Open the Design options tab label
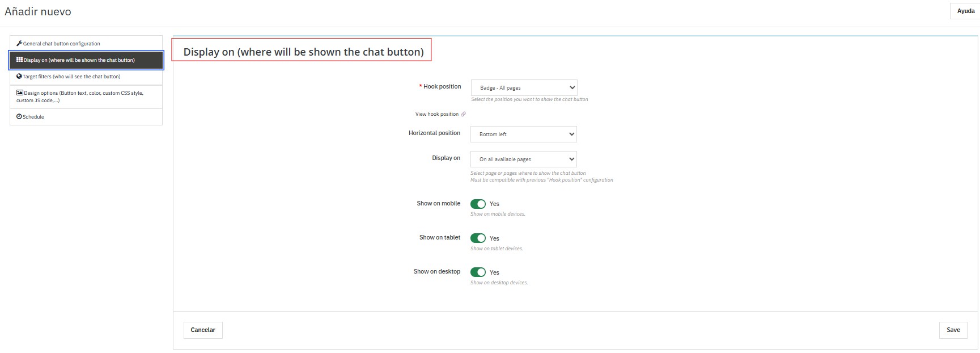Screen dimensions: 980x353 coord(83,93)
